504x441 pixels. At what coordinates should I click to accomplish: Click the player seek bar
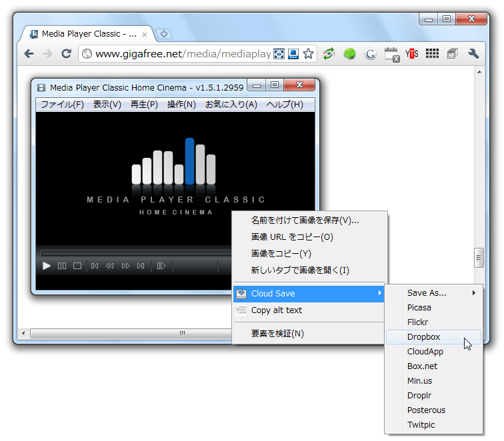[136, 253]
